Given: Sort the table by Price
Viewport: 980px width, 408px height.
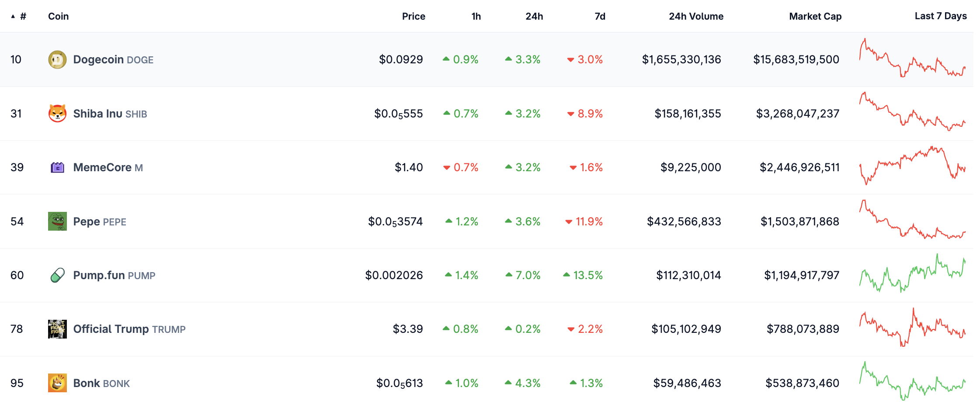Looking at the screenshot, I should (413, 16).
